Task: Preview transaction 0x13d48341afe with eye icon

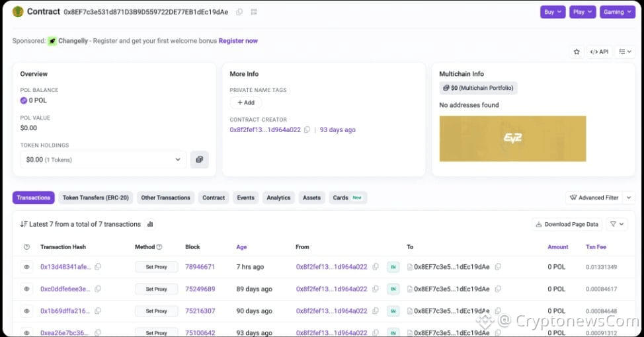Action: pyautogui.click(x=27, y=267)
